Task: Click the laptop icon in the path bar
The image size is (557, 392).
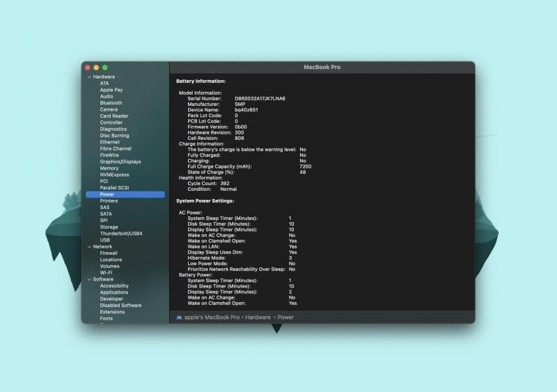Action: [179, 317]
